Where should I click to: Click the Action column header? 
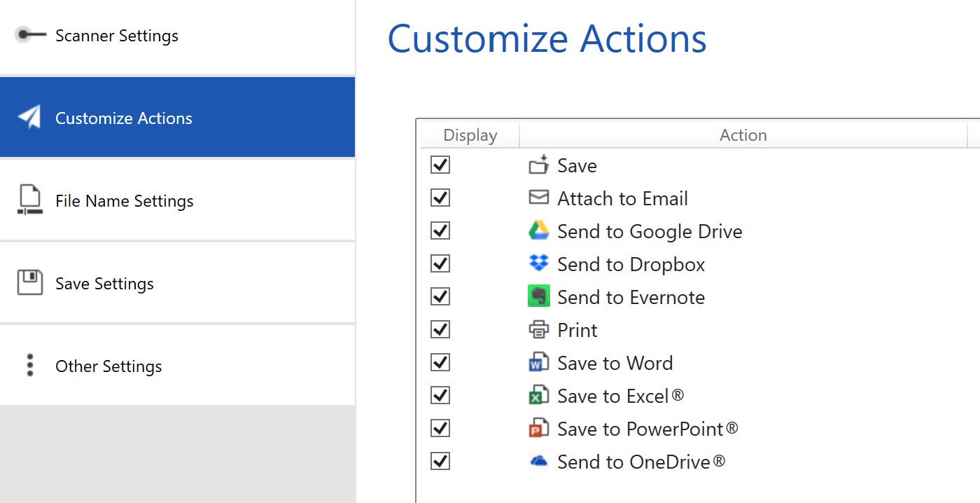[x=743, y=135]
